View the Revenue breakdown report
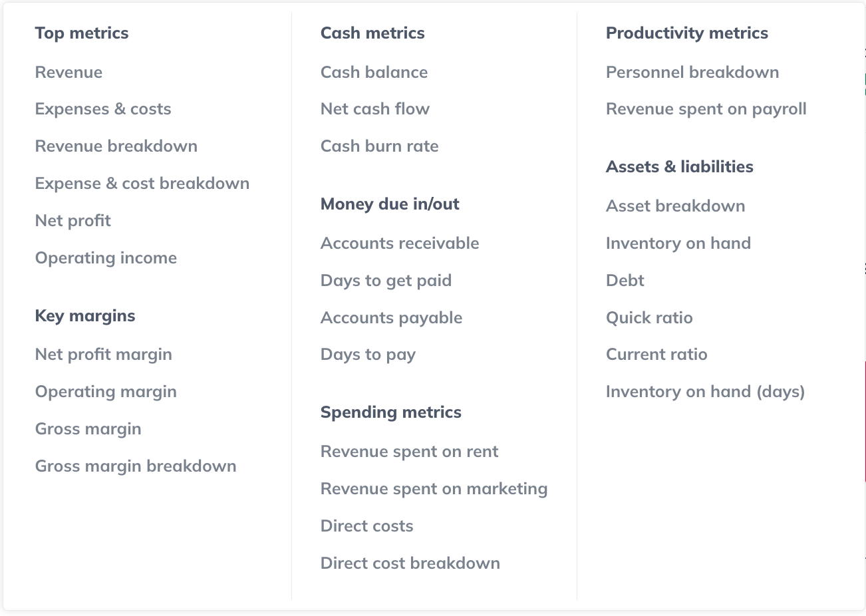 [x=116, y=146]
